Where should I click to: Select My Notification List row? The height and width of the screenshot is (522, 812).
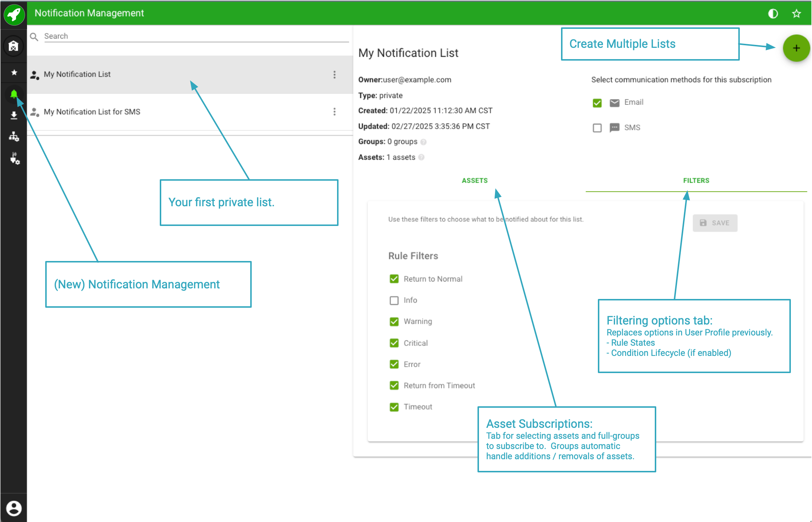(x=190, y=75)
